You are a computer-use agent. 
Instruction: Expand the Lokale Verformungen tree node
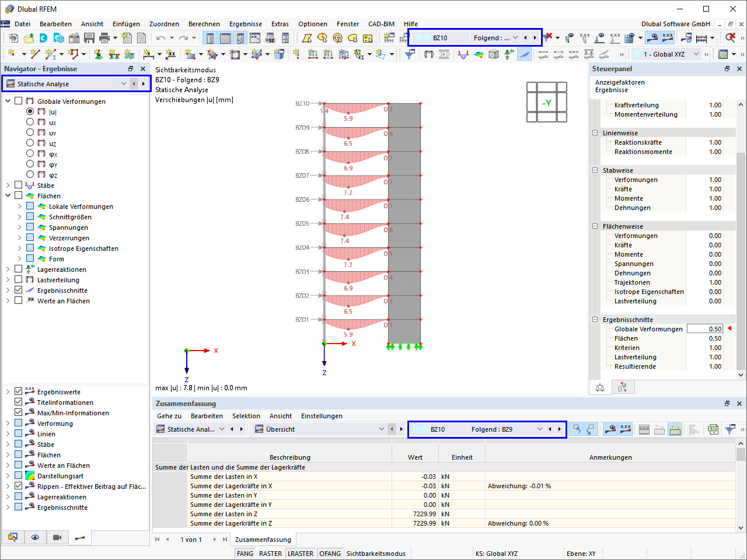click(x=19, y=206)
